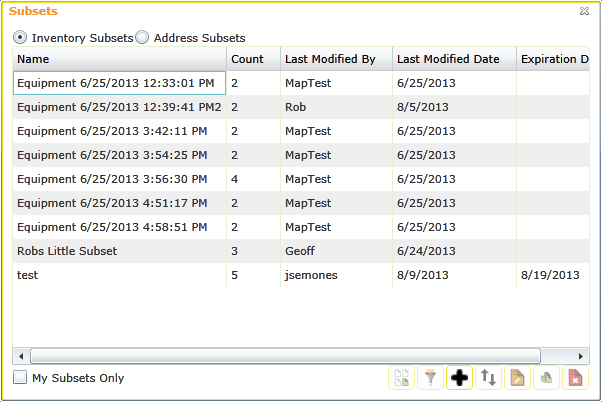Select the Inventory Subsets radio button
This screenshot has height=402, width=602.
(x=20, y=38)
